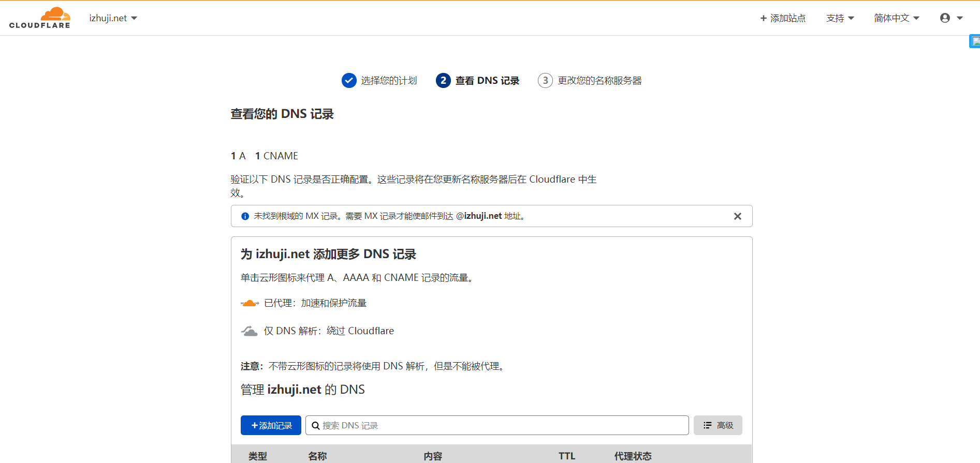Click the magnifier search icon

315,426
